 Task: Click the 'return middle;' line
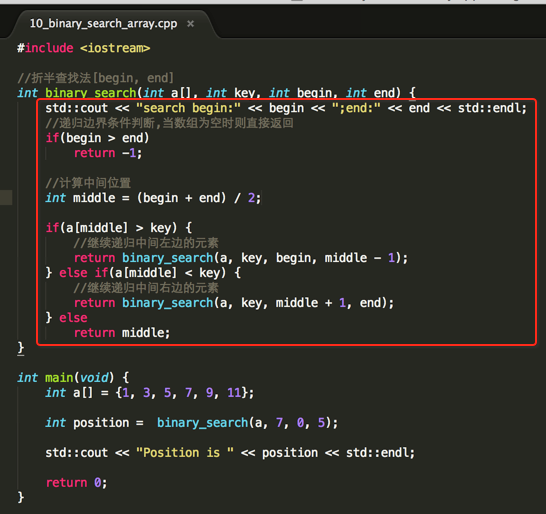(x=122, y=333)
